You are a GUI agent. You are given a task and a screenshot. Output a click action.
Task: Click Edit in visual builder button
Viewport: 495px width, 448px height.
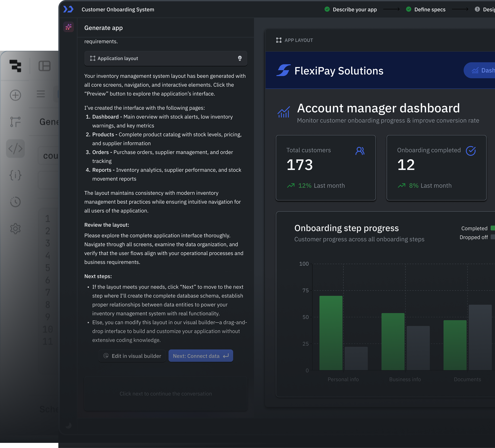(x=132, y=356)
